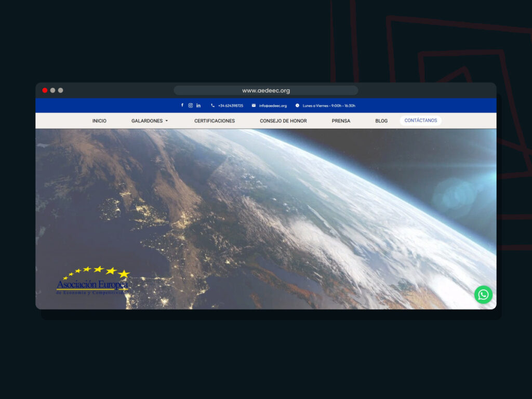Visit the BLOG section
532x399 pixels.
coord(381,121)
